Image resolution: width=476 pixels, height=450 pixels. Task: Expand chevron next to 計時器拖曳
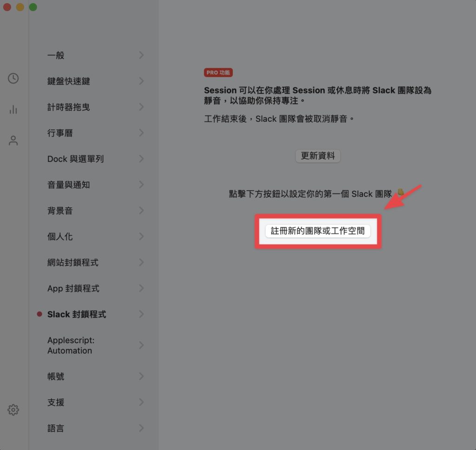point(141,107)
